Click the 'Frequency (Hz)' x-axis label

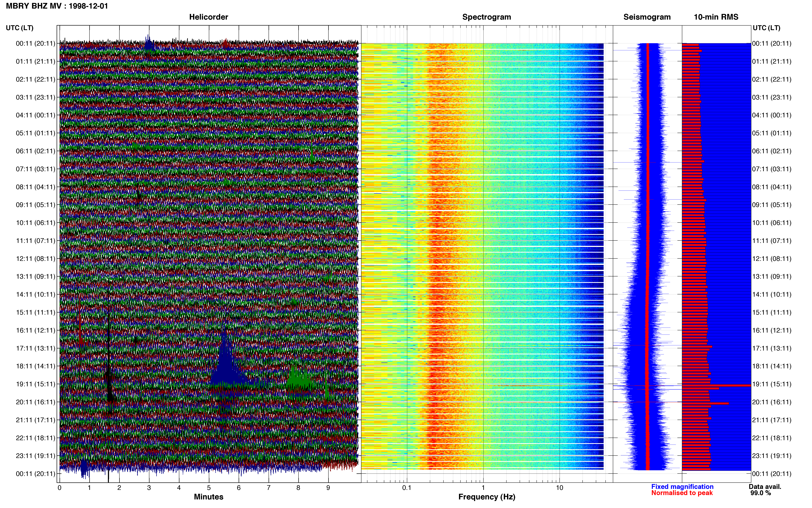coord(487,497)
